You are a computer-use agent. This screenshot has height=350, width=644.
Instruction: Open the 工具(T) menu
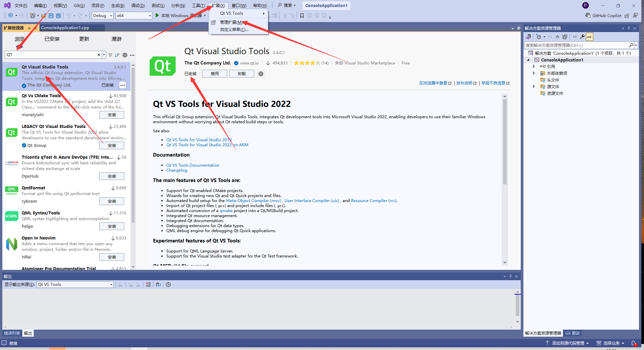(x=198, y=5)
